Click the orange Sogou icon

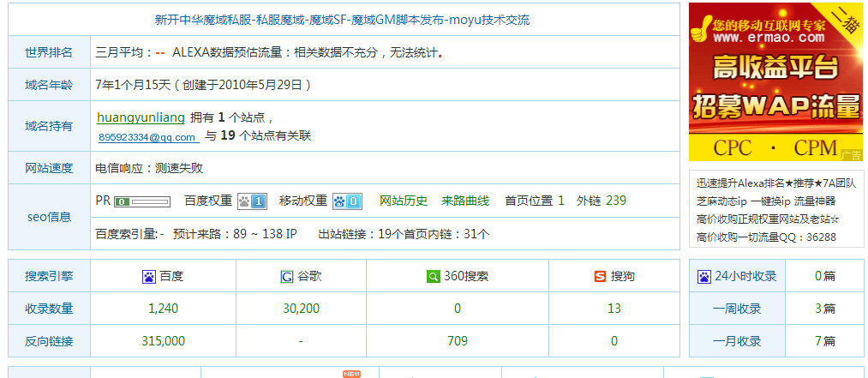click(x=600, y=276)
